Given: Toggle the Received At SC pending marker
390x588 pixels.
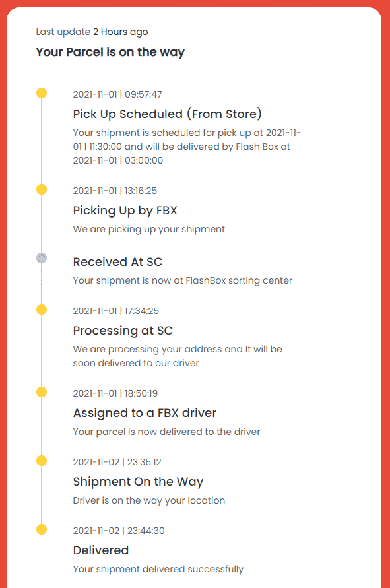Looking at the screenshot, I should click(42, 259).
